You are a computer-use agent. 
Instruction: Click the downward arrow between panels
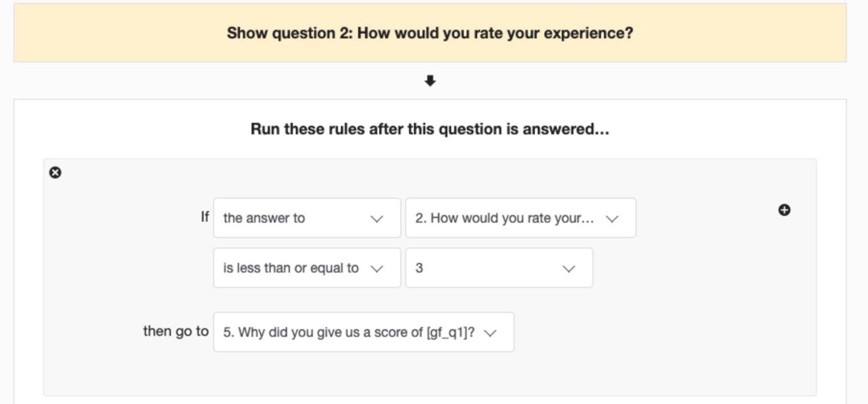431,80
